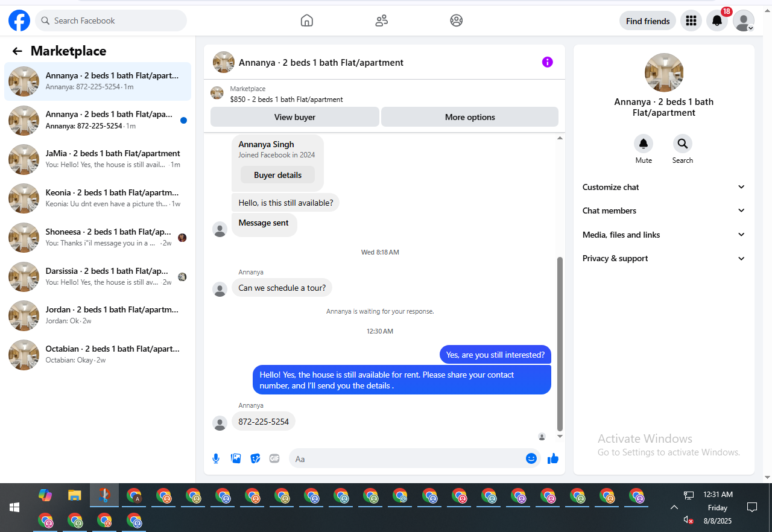Viewport: 772px width, 532px height.
Task: Open Jordan conversation
Action: (98, 315)
